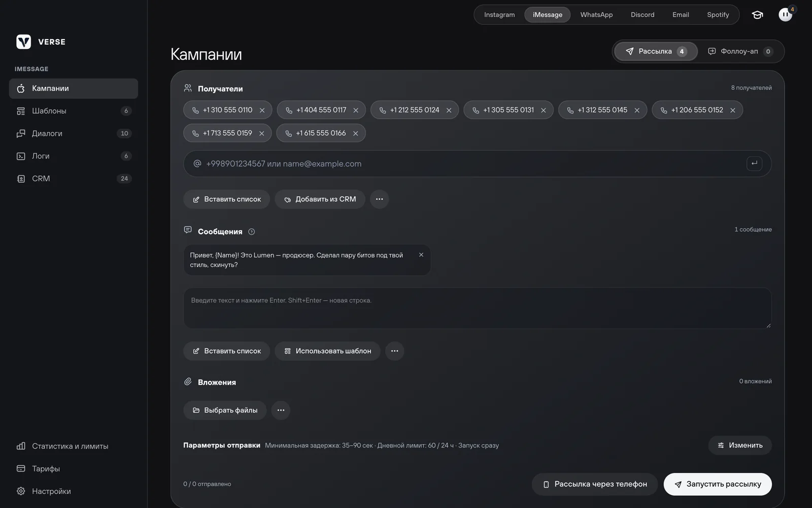Click the VERSE logo icon

pyautogui.click(x=24, y=42)
